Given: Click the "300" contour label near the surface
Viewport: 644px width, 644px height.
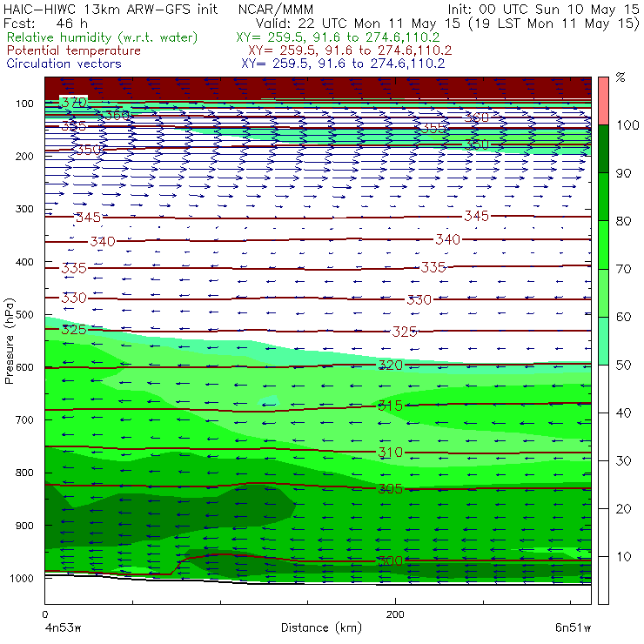Looking at the screenshot, I should pyautogui.click(x=390, y=561).
